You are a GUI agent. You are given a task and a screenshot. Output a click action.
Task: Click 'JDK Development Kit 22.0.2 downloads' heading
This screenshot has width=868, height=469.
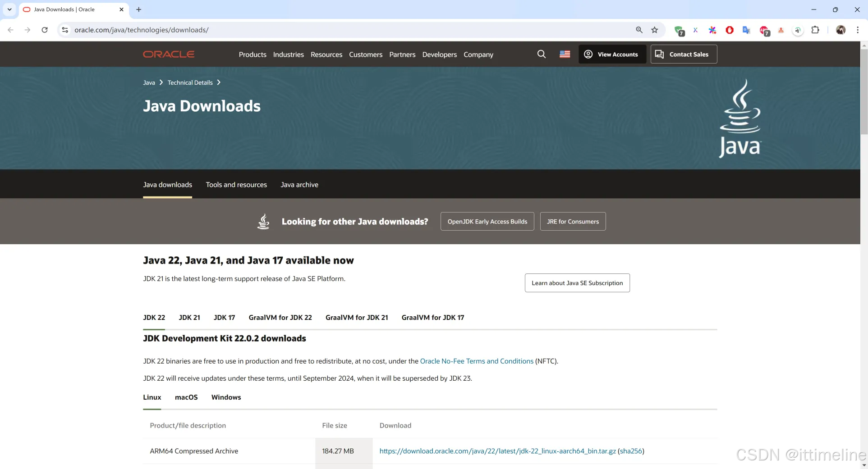tap(225, 338)
